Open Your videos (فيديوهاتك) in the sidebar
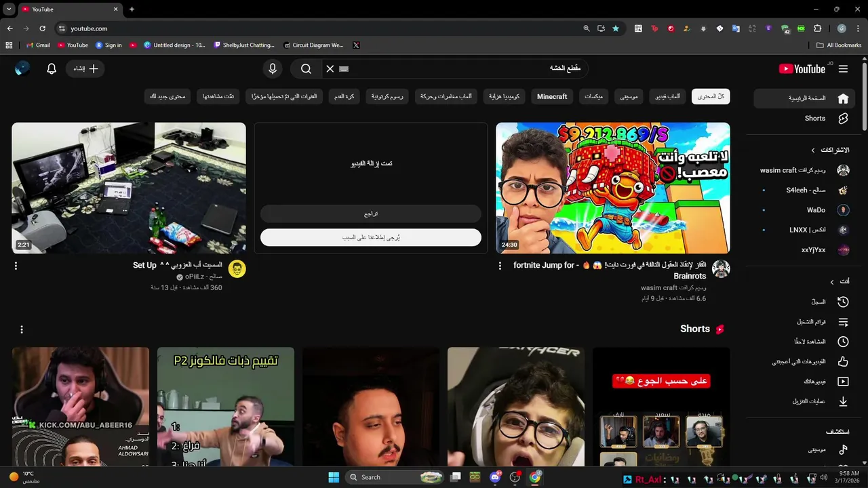Screen dimensions: 868x488 point(804,381)
